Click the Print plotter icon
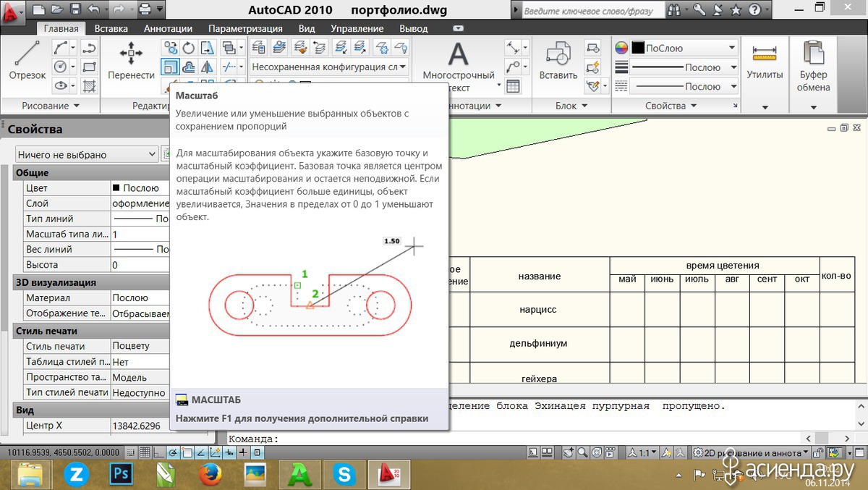This screenshot has height=490, width=868. click(x=145, y=10)
